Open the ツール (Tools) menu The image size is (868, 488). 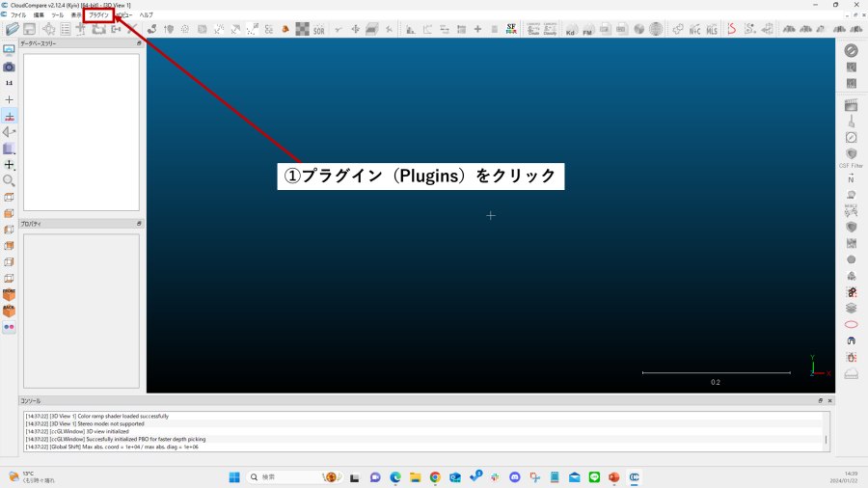pos(58,14)
